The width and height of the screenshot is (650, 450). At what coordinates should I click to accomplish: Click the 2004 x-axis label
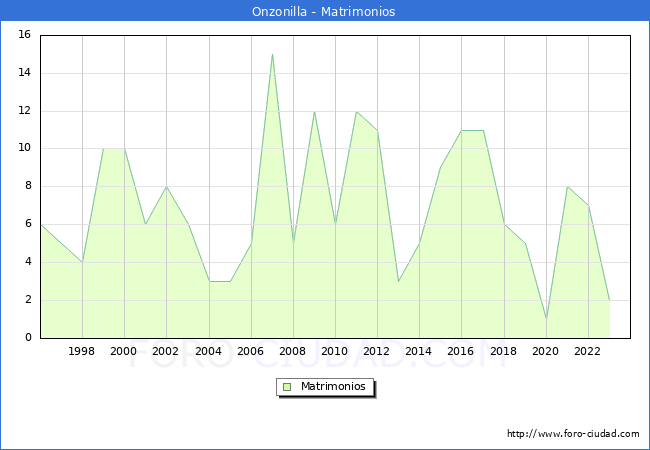[209, 351]
